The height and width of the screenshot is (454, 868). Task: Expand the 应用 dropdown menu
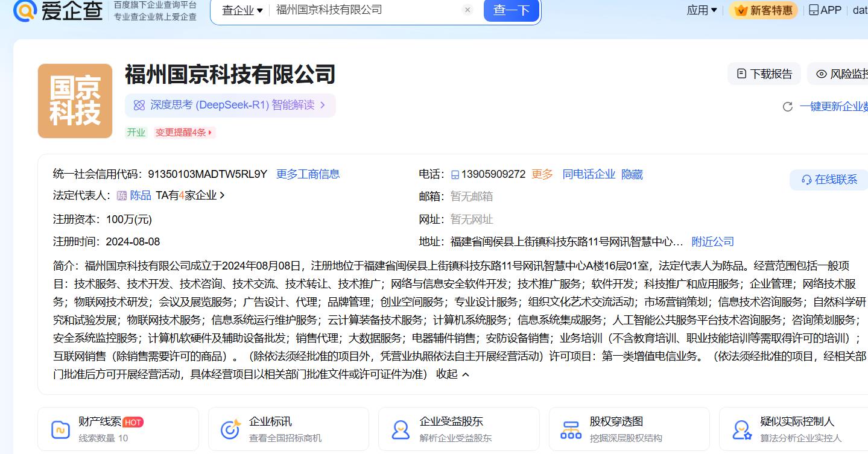coord(702,10)
